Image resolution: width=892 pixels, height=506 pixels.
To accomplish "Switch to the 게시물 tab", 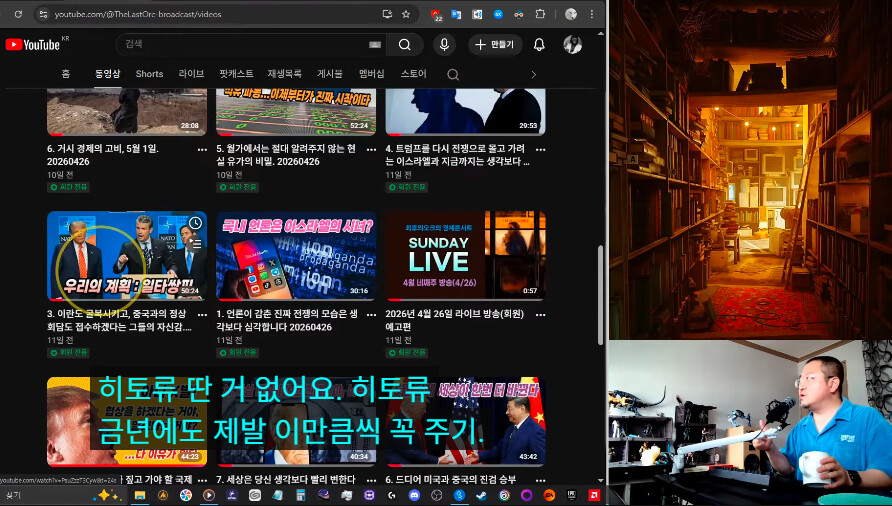I will [x=329, y=73].
